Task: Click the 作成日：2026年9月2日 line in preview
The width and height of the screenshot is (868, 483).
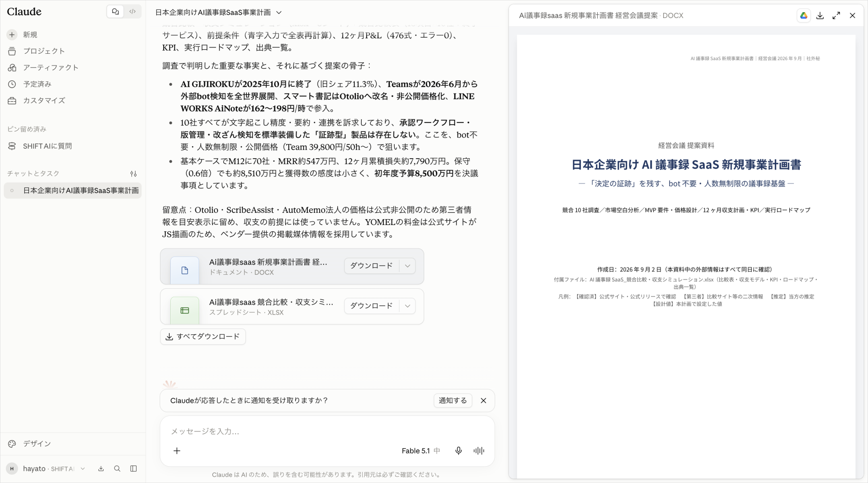Action: pos(686,269)
